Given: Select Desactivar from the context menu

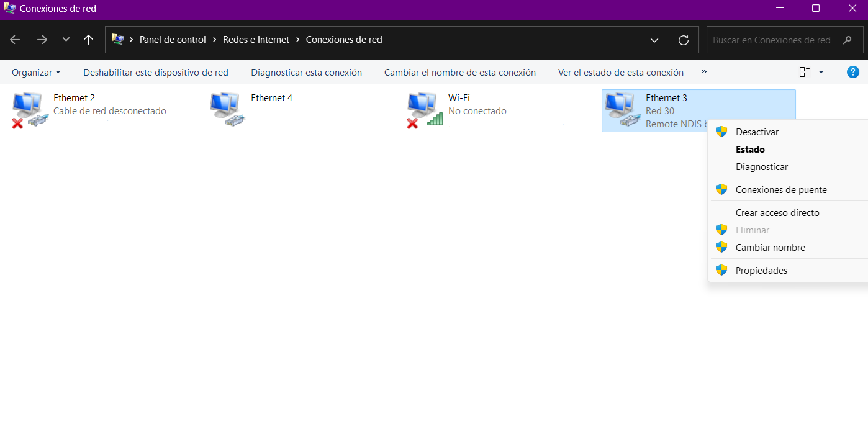Looking at the screenshot, I should pyautogui.click(x=757, y=132).
